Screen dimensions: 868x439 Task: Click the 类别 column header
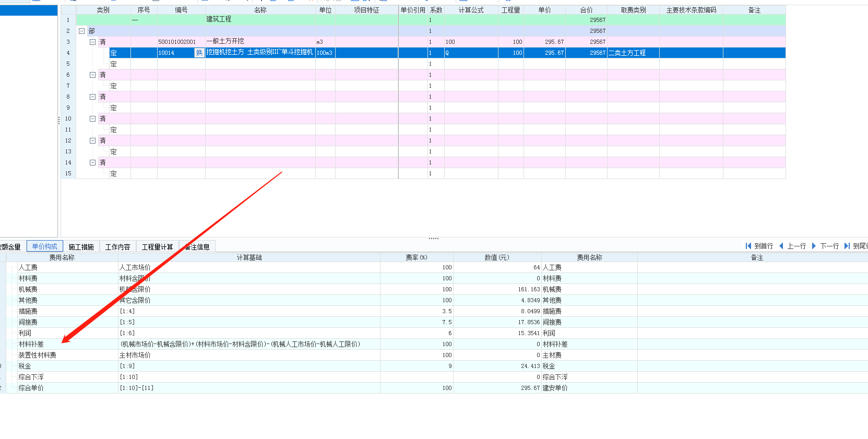tap(103, 10)
